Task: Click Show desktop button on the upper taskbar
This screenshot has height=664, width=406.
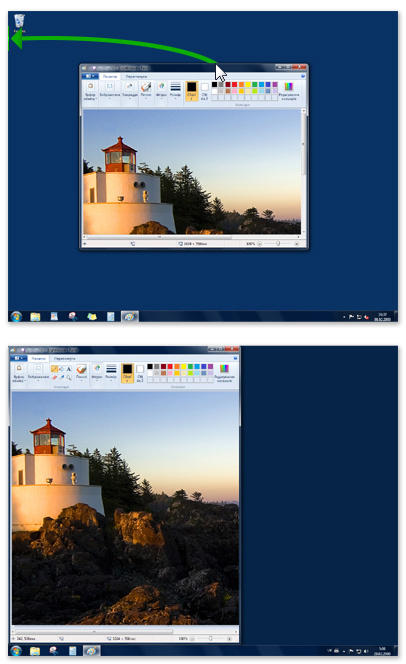Action: (395, 316)
